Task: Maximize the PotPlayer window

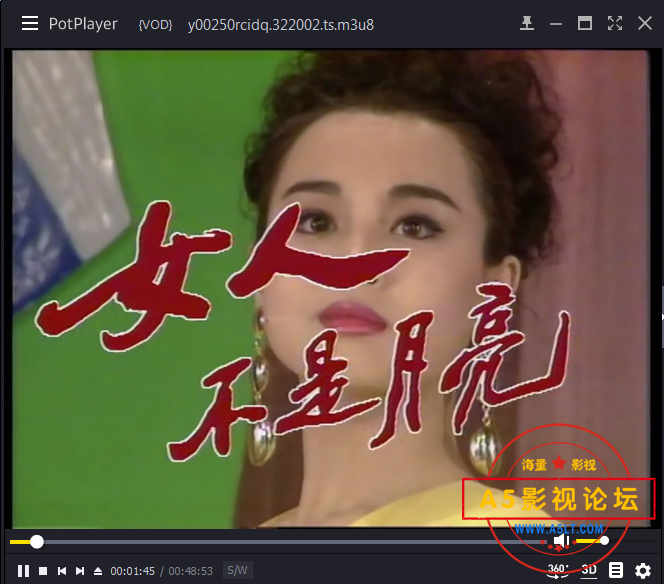Action: pos(585,23)
